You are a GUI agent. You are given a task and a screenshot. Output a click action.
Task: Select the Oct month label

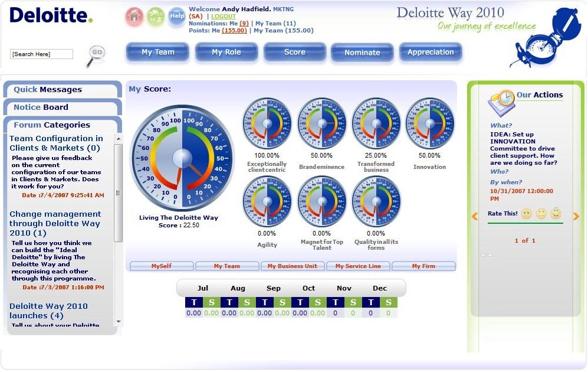pyautogui.click(x=308, y=288)
